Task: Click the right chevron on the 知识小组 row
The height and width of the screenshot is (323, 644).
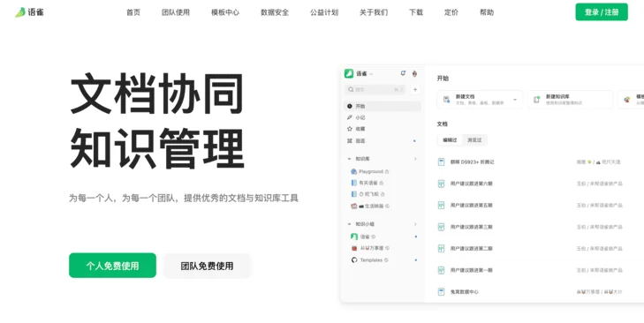Action: [415, 224]
